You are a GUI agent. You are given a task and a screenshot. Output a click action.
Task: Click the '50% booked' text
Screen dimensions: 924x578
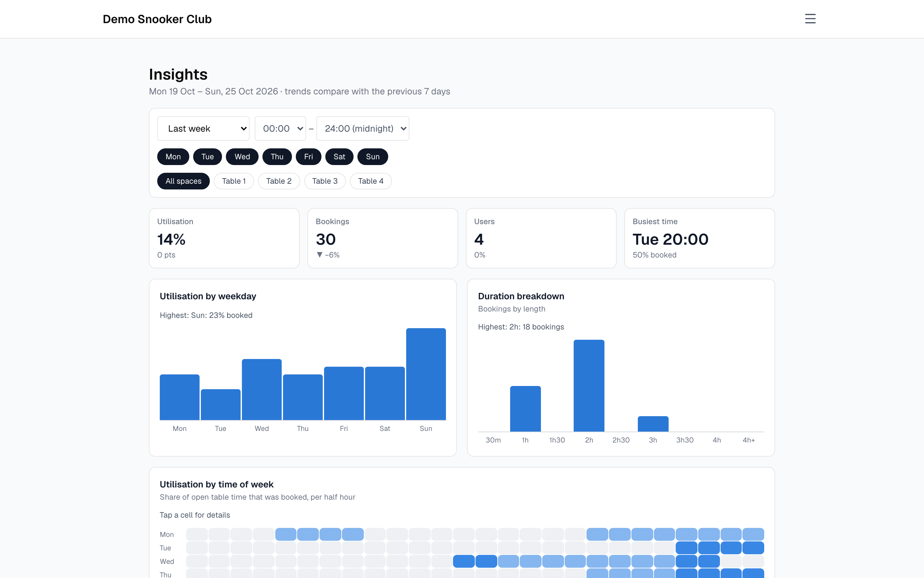[654, 255]
